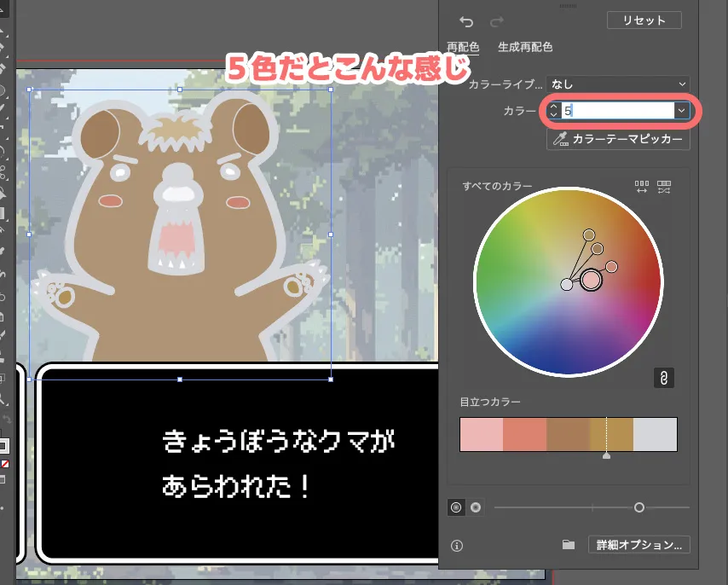Viewport: 728px width, 585px height.
Task: Click the Undo arrow icon
Action: click(467, 21)
